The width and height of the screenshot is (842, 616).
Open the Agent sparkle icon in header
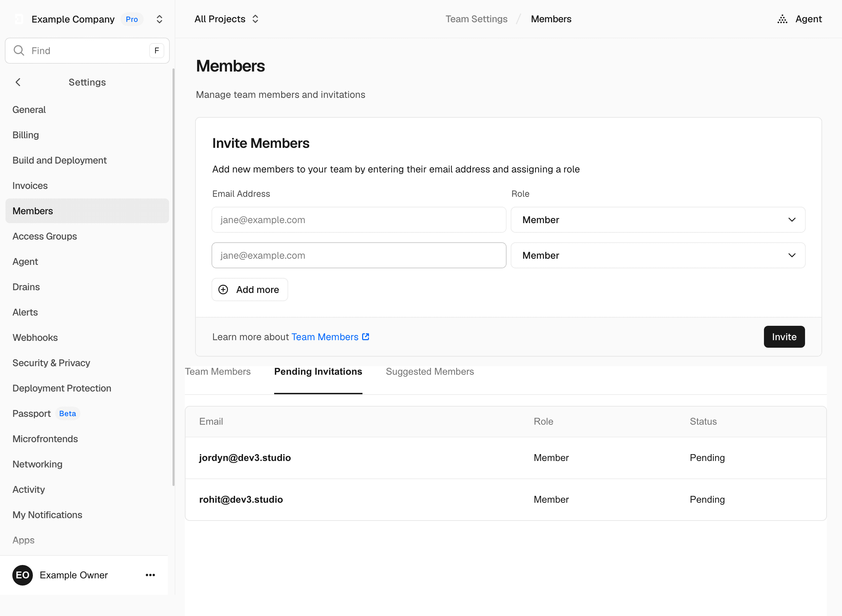782,19
